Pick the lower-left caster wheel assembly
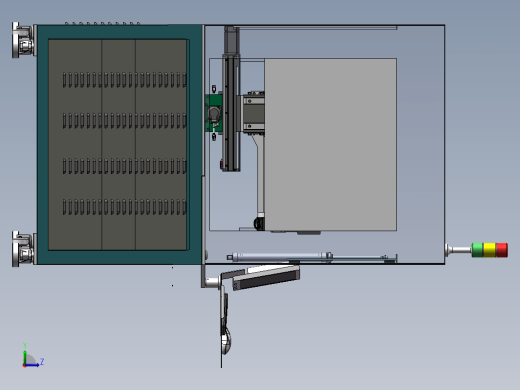The height and width of the screenshot is (390, 520). click(23, 249)
